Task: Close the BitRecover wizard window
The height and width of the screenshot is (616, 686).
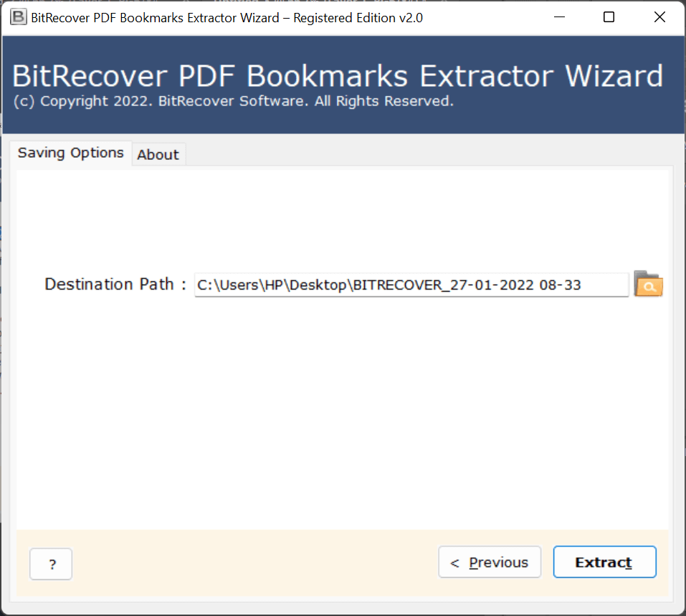Action: pos(659,18)
